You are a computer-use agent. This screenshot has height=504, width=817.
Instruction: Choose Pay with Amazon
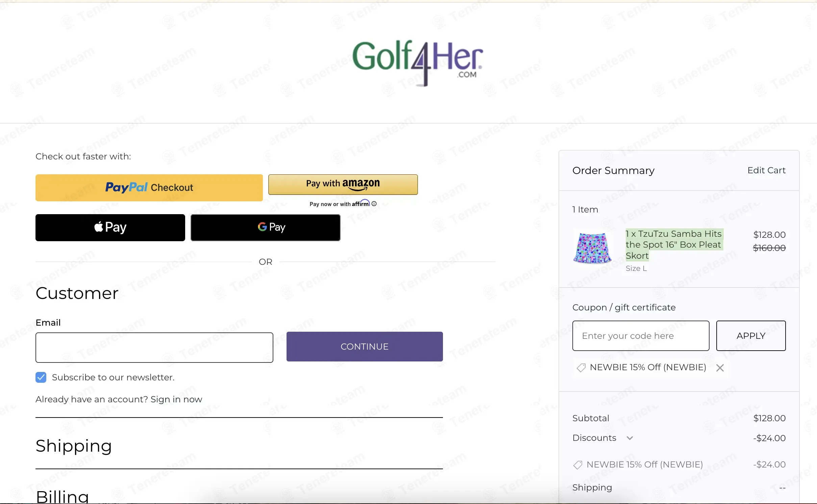tap(343, 184)
